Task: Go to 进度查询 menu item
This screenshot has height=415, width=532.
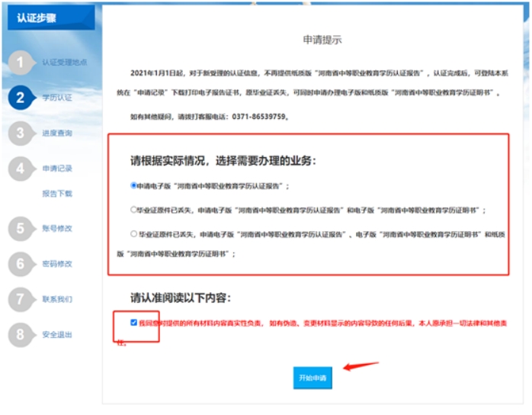Action: click(57, 134)
